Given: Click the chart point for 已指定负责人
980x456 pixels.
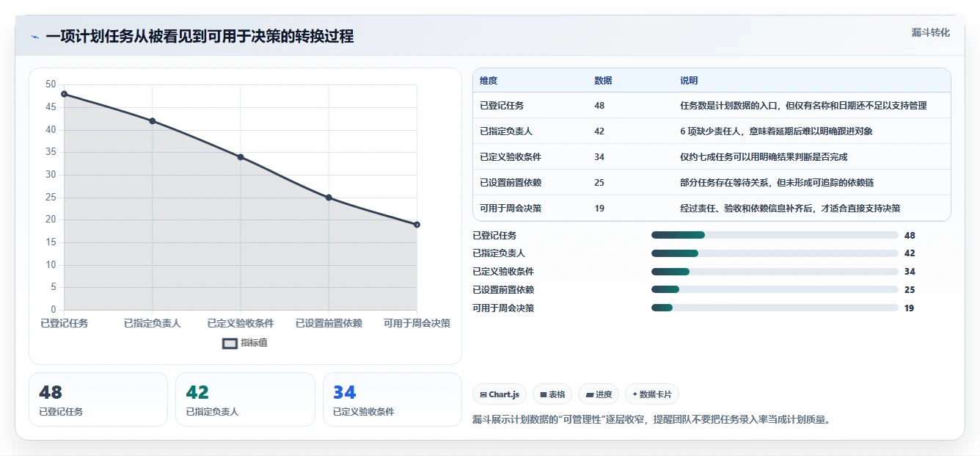Looking at the screenshot, I should pyautogui.click(x=153, y=120).
